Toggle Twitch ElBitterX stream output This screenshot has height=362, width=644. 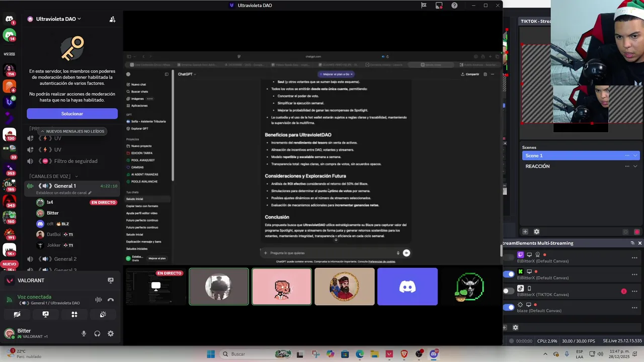tap(509, 258)
